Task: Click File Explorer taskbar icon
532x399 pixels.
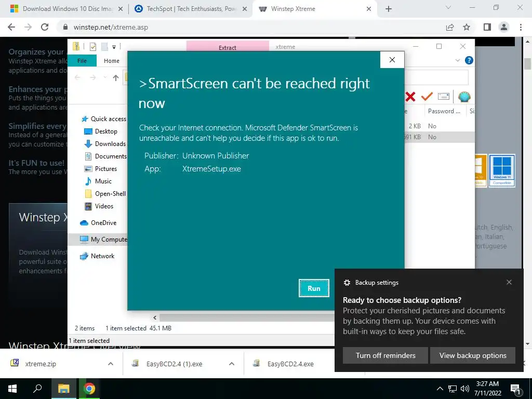Action: tap(63, 389)
